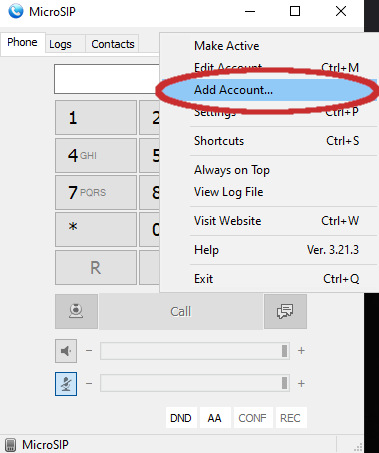379x453 pixels.
Task: Open the Contacts tab
Action: tap(113, 44)
